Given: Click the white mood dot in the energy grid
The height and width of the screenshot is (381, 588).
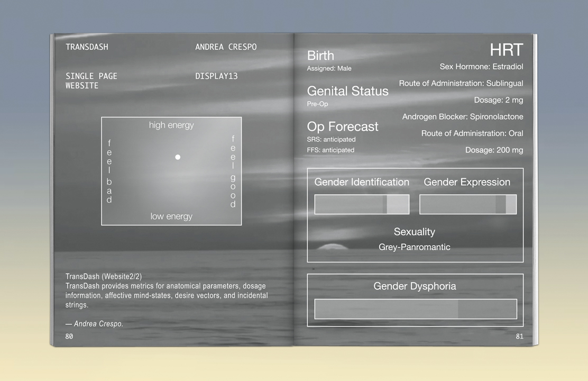Looking at the screenshot, I should (x=178, y=157).
